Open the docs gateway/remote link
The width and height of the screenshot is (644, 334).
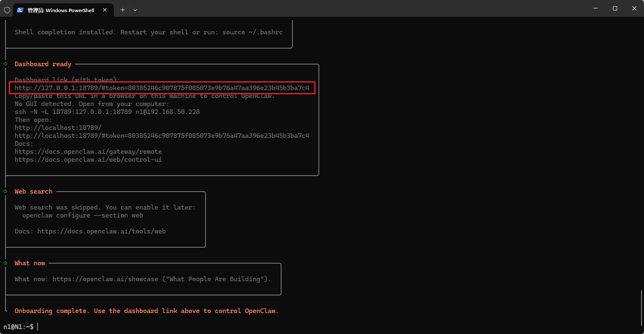(x=88, y=152)
